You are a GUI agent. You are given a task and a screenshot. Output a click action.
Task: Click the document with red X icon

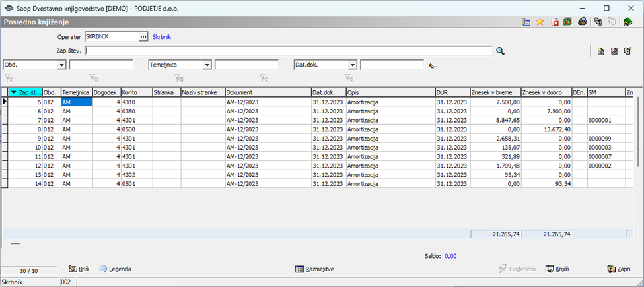pos(555,22)
